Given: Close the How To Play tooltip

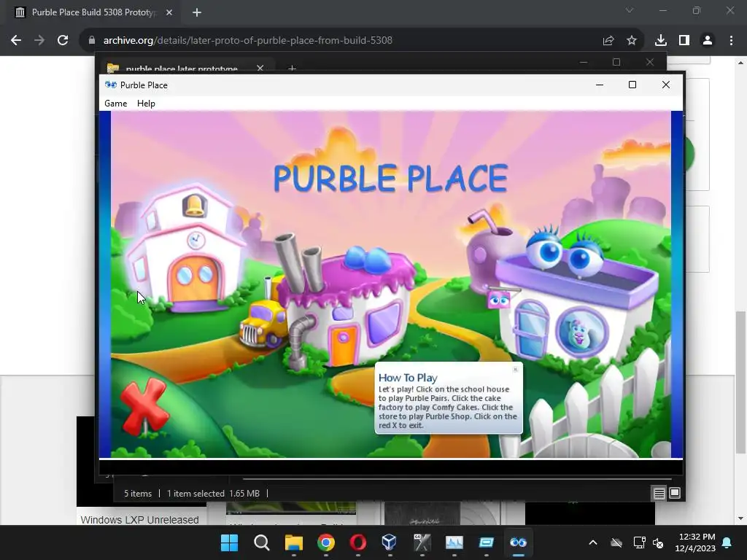Looking at the screenshot, I should point(515,370).
